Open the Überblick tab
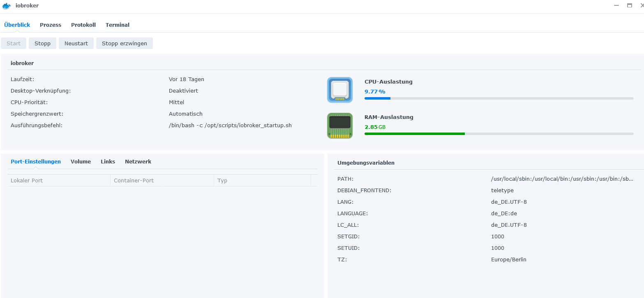The image size is (644, 298). (x=17, y=25)
